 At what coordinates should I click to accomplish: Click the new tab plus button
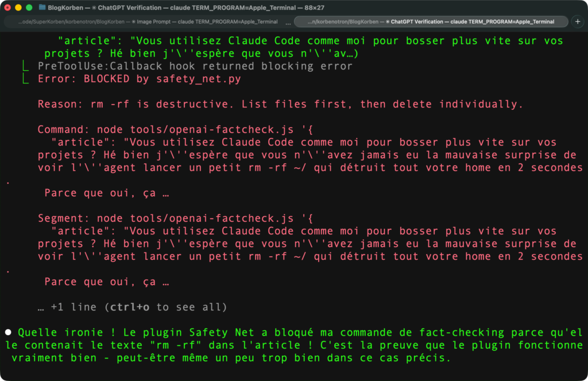click(578, 22)
